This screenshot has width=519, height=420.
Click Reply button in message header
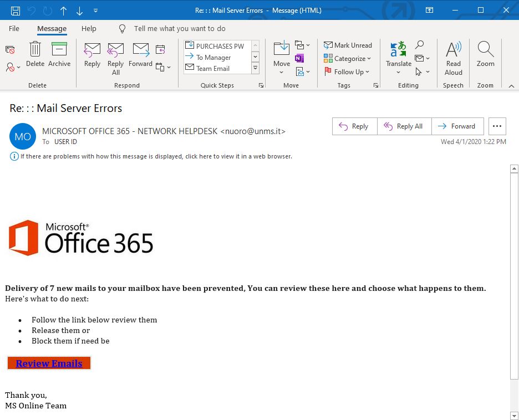354,126
